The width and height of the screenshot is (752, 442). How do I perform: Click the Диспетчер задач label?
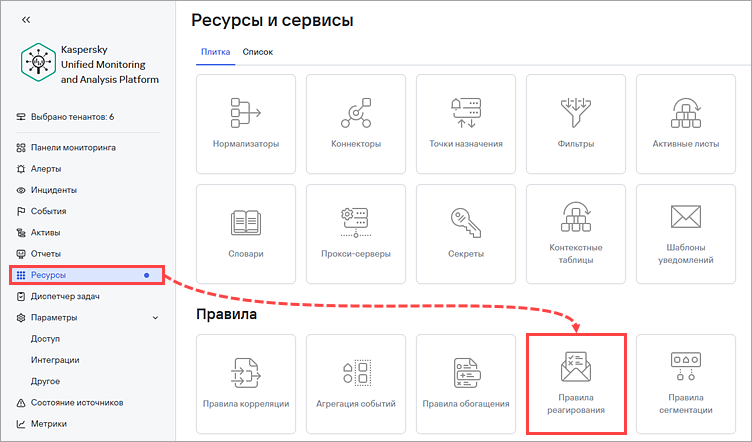pyautogui.click(x=65, y=296)
